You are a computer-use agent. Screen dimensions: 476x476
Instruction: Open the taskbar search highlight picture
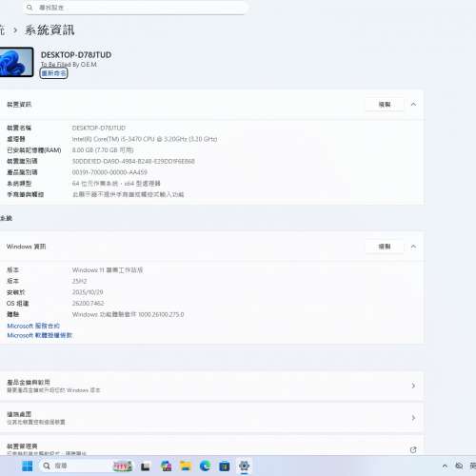123,466
